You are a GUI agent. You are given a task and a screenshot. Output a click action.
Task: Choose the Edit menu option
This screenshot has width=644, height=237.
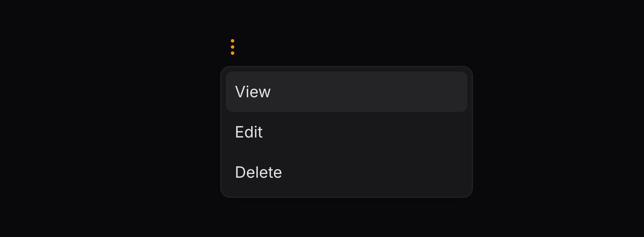[346, 132]
